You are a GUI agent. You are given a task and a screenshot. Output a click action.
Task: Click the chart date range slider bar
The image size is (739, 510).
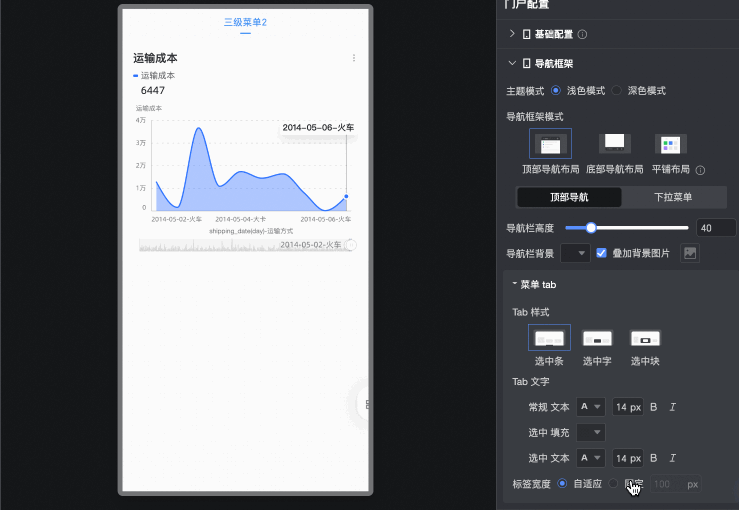pyautogui.click(x=245, y=245)
